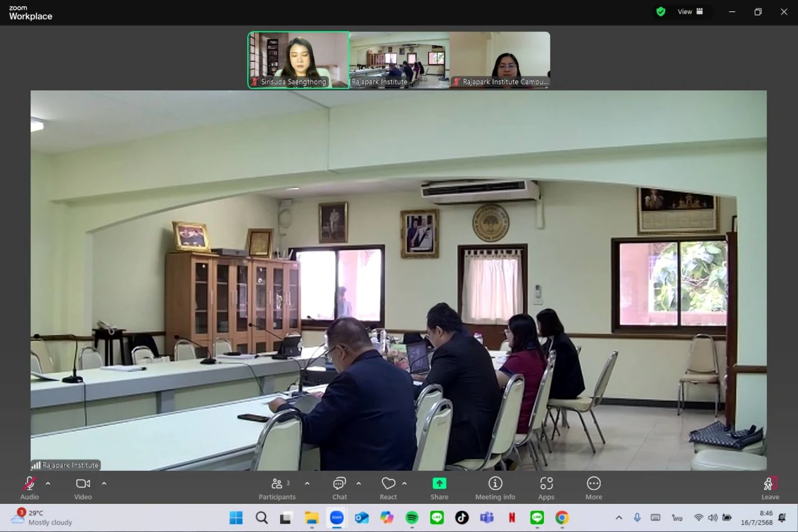Open Spotify from the taskbar
Screen dimensions: 798x532
412,517
